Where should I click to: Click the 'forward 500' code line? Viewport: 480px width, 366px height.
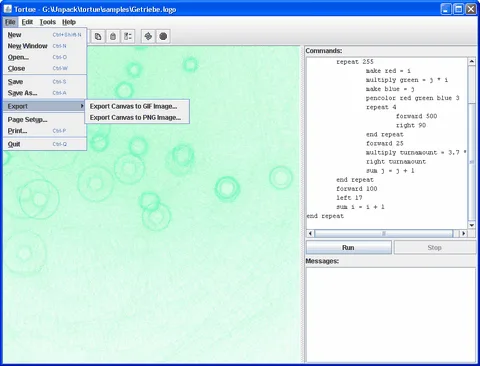coord(416,116)
